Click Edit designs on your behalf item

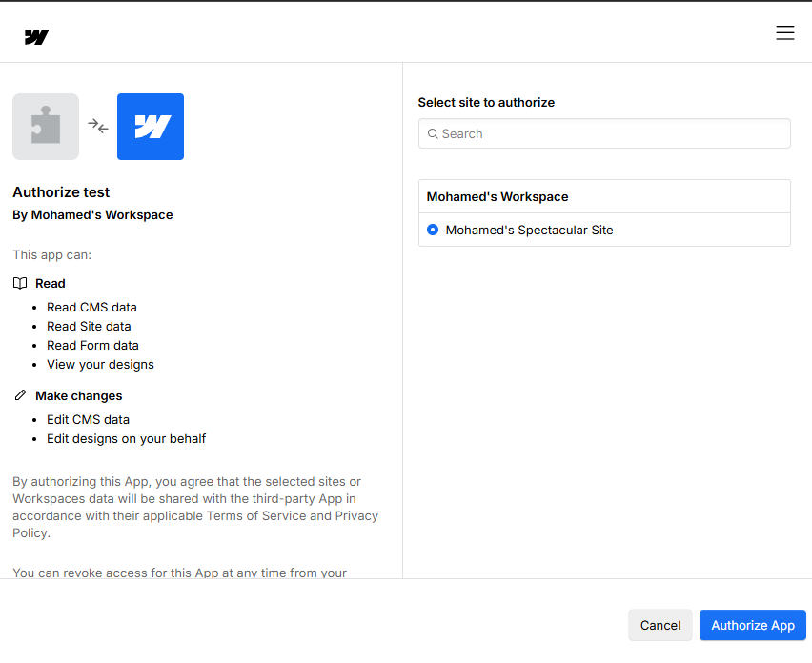click(126, 438)
